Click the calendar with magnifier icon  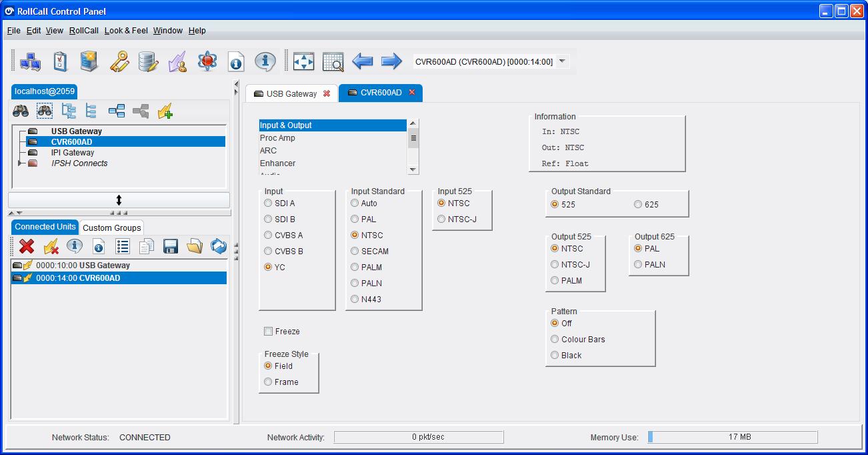point(333,61)
